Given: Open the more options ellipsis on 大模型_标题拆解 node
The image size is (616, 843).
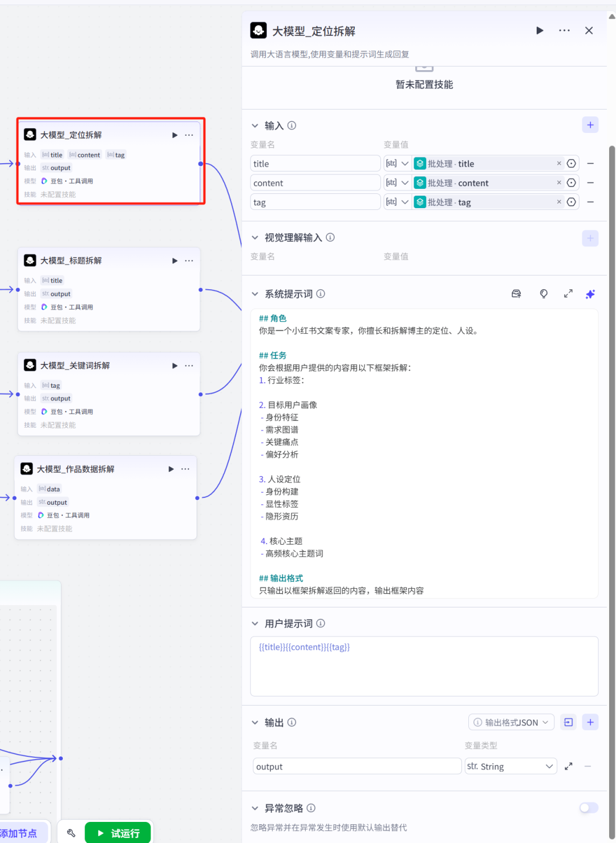Looking at the screenshot, I should 189,261.
